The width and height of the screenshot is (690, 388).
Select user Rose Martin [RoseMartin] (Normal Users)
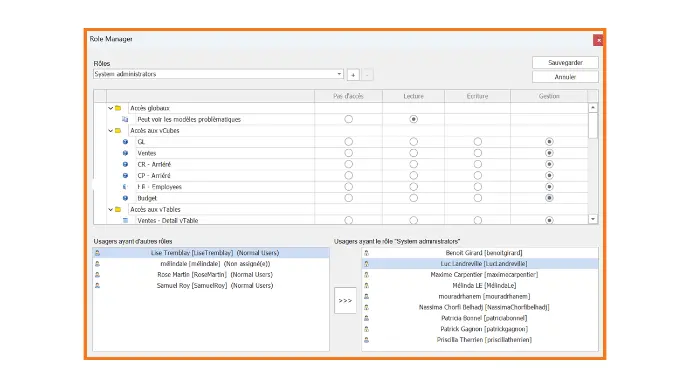point(211,275)
